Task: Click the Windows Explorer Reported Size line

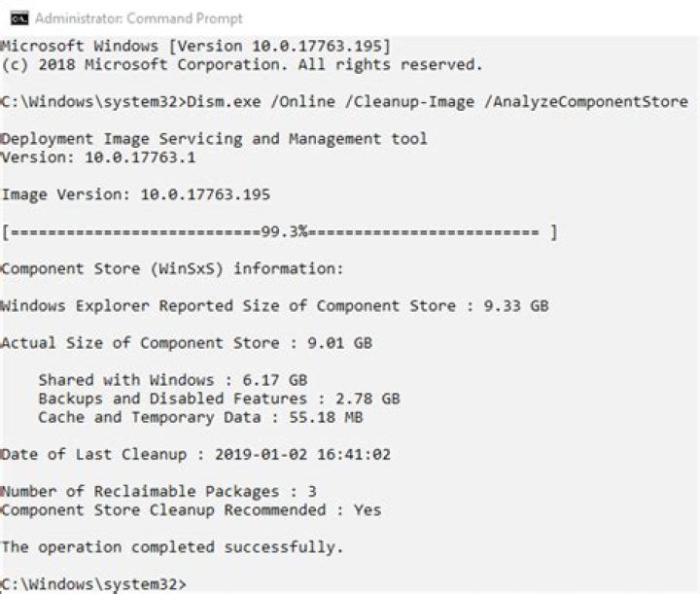Action: pos(274,305)
